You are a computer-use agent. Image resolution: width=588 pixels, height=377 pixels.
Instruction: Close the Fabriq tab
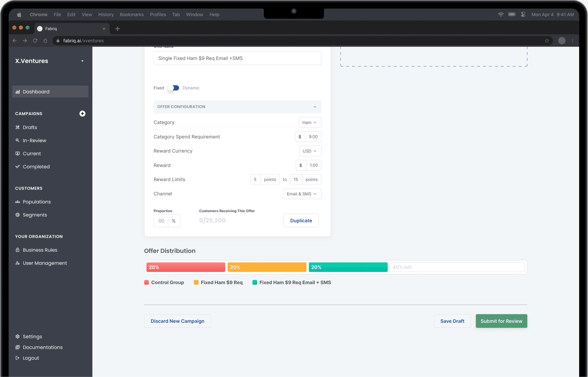point(104,29)
